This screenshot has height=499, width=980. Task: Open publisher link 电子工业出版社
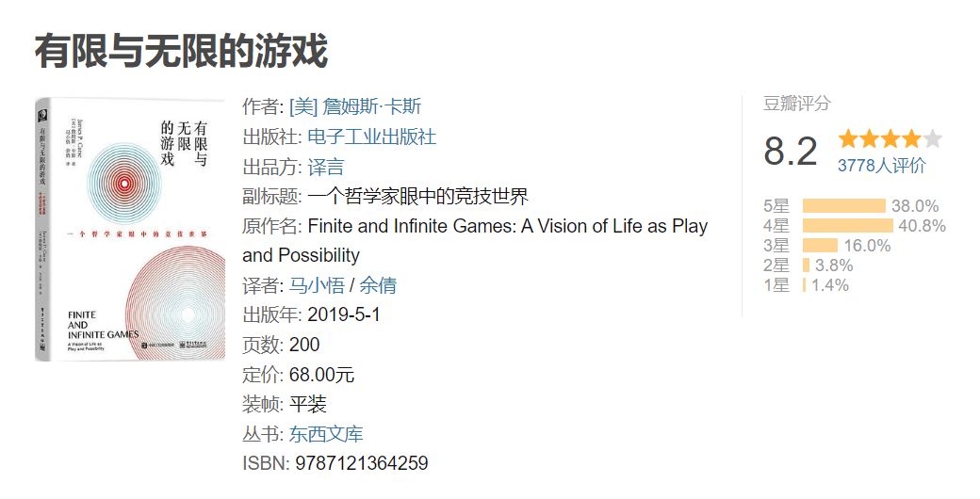pos(372,137)
